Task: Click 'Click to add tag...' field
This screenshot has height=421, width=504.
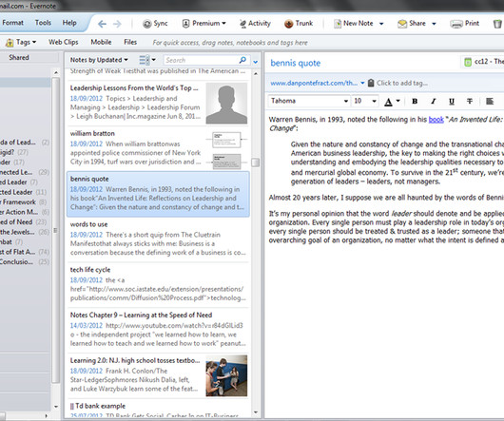Action: pos(402,83)
